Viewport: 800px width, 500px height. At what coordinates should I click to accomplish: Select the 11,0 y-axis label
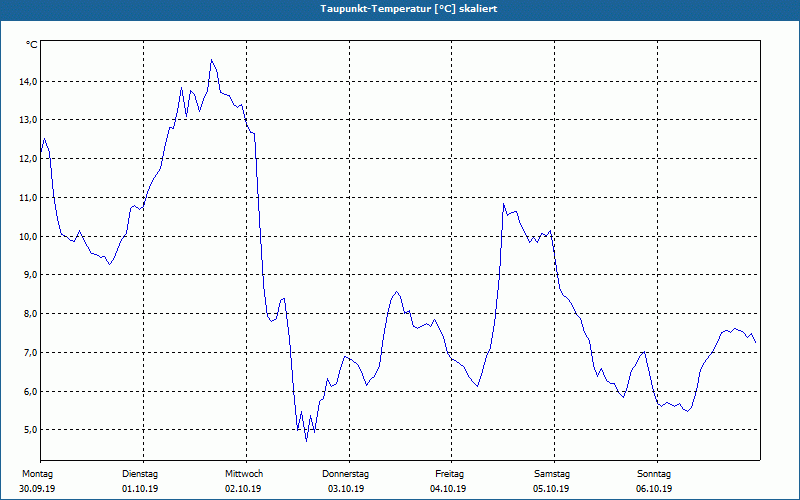28,197
